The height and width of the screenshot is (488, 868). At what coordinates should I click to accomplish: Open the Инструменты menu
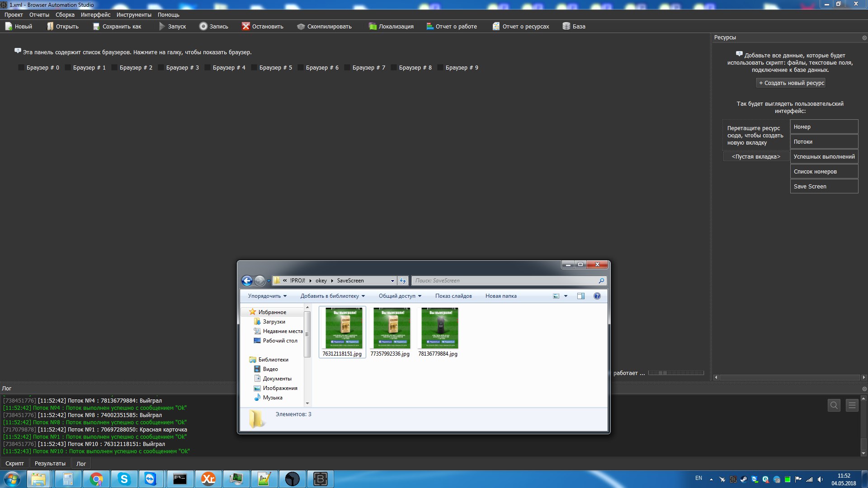pyautogui.click(x=134, y=14)
